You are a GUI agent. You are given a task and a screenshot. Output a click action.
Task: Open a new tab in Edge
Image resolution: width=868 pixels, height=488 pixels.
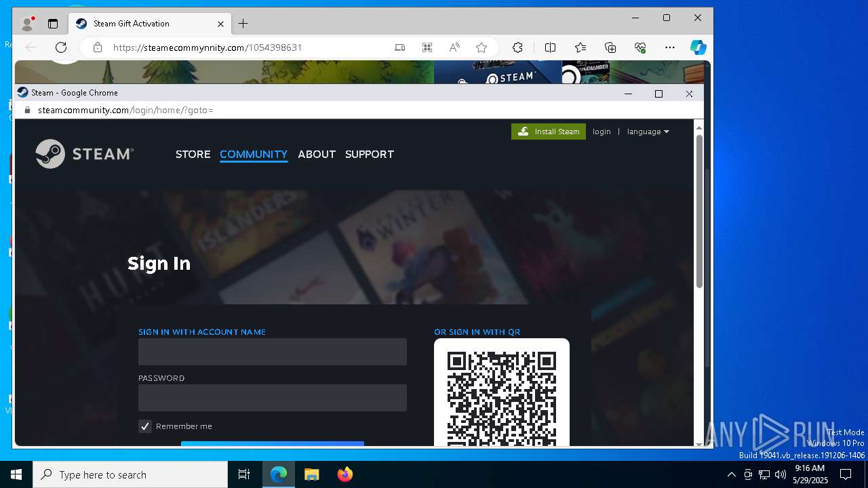coord(243,24)
